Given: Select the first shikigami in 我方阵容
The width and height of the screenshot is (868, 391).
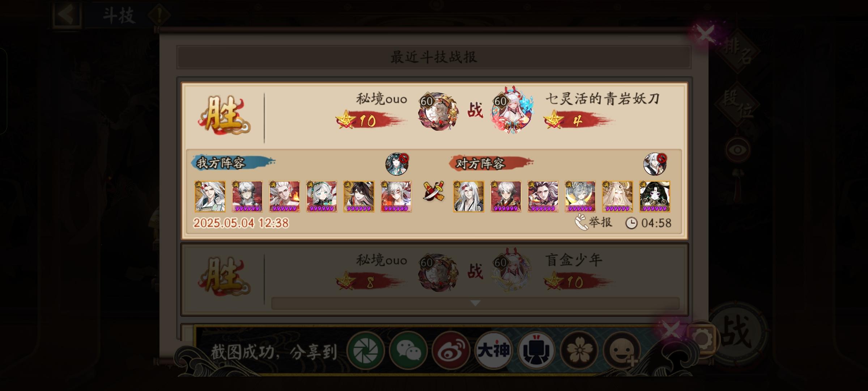Looking at the screenshot, I should [210, 196].
